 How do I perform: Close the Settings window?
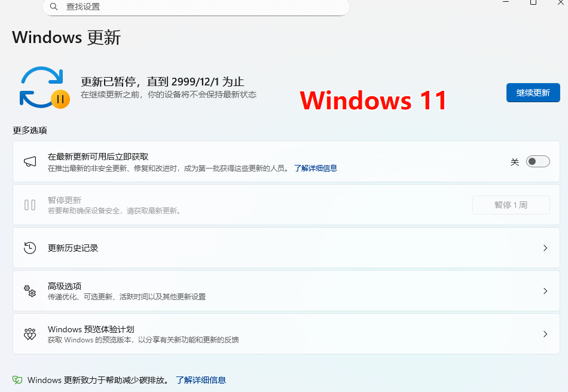(x=560, y=2)
